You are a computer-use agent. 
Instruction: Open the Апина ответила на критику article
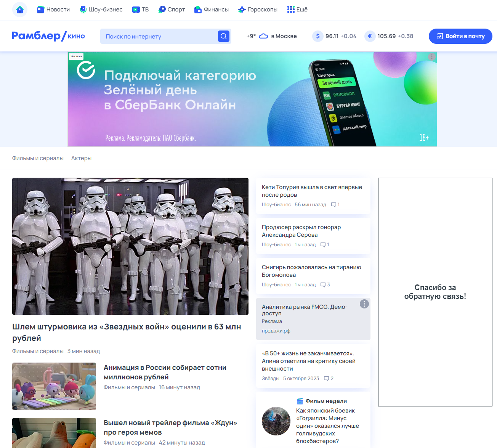[x=309, y=361]
